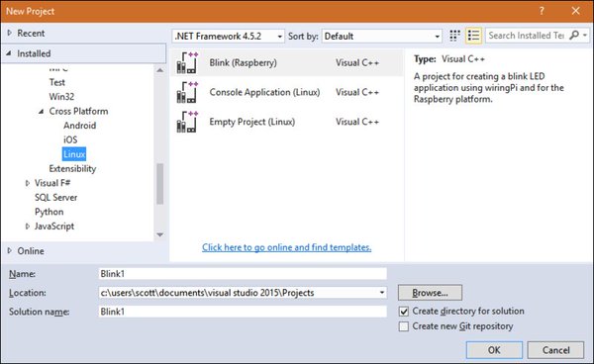The height and width of the screenshot is (364, 594).
Task: Switch to medium icons list view
Action: coord(473,36)
